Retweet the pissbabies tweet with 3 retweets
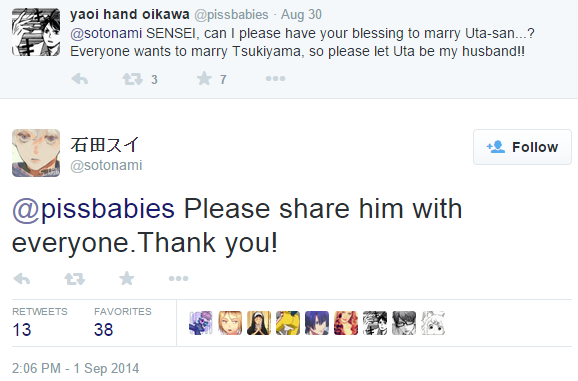This screenshot has height=381, width=578. click(132, 79)
